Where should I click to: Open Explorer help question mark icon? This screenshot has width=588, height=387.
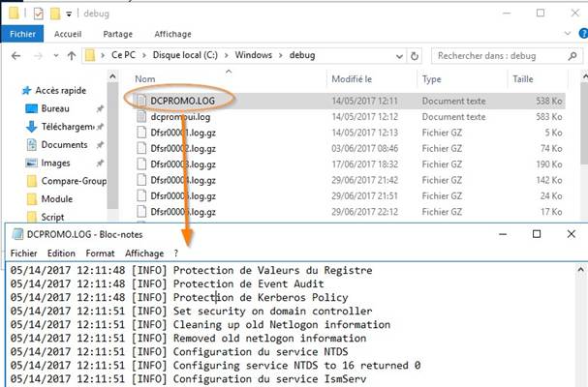tap(583, 33)
